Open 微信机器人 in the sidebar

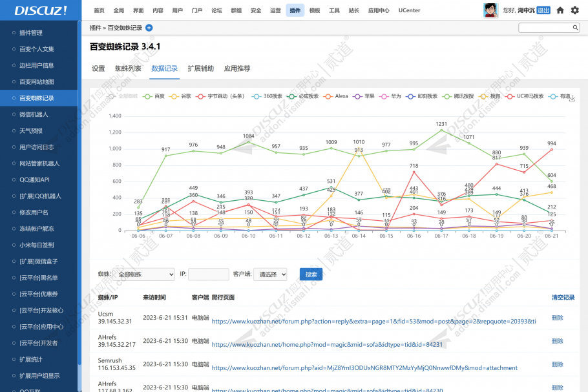click(x=34, y=115)
